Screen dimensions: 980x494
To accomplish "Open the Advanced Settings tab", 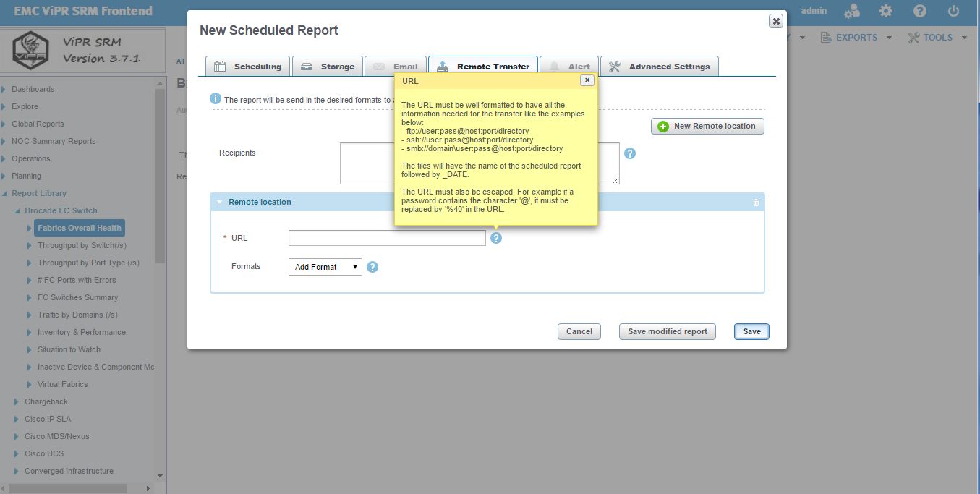I will tap(660, 67).
